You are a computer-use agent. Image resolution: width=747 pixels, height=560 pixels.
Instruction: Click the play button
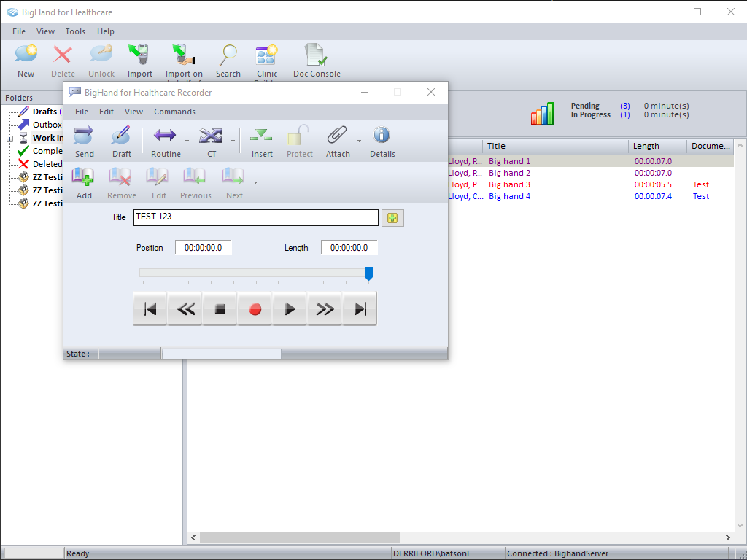(x=290, y=309)
